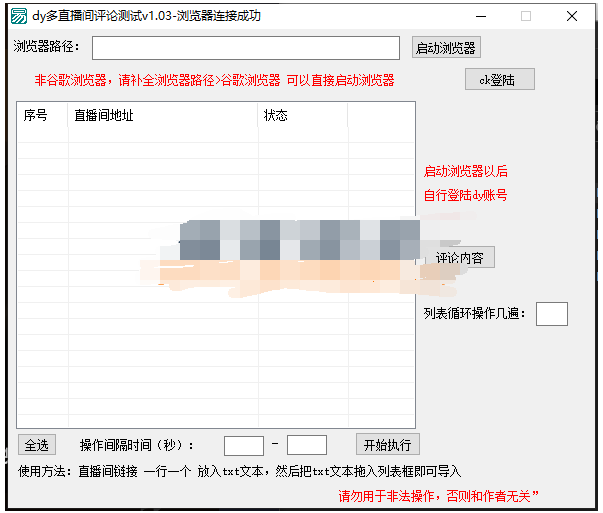Select the 直播间地址 column header
Screen dimensions: 603x513
[x=162, y=116]
